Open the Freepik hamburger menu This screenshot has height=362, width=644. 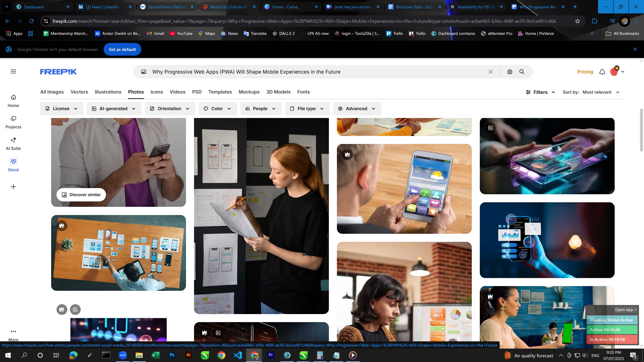[x=13, y=71]
